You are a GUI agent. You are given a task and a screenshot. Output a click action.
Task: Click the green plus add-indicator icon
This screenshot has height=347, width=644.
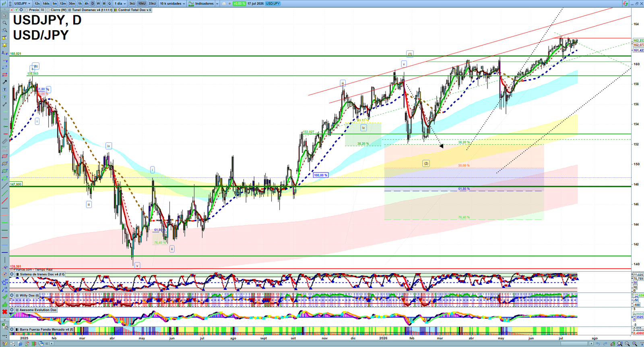coord(17,10)
